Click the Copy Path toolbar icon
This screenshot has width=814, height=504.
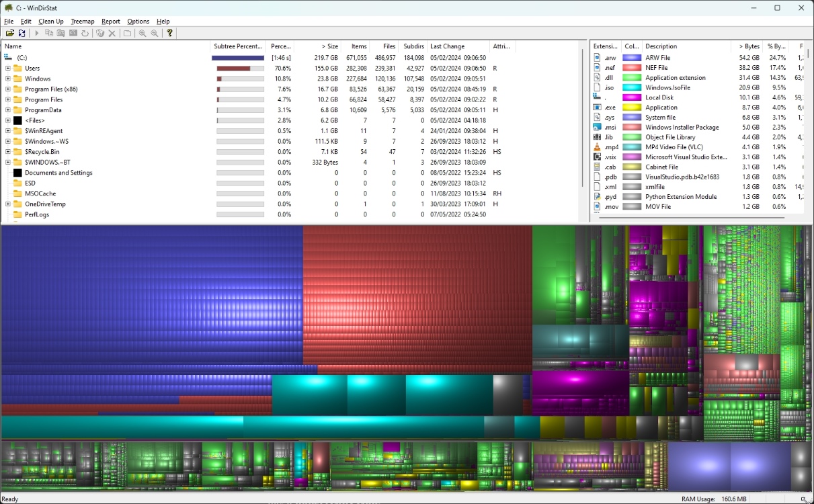[x=49, y=33]
